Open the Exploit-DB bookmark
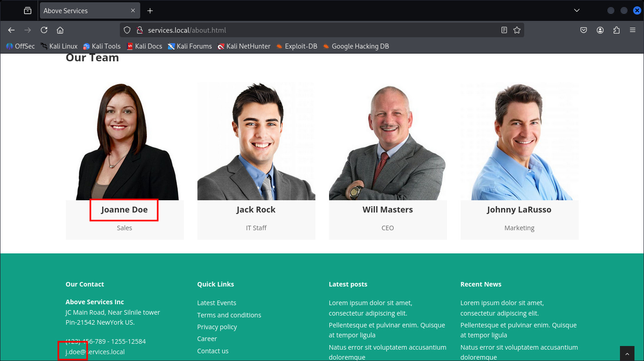The width and height of the screenshot is (644, 361). pyautogui.click(x=300, y=46)
